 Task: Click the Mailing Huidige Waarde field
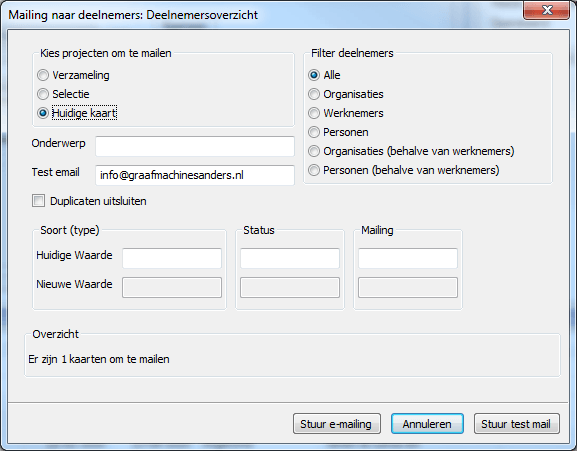tap(408, 258)
